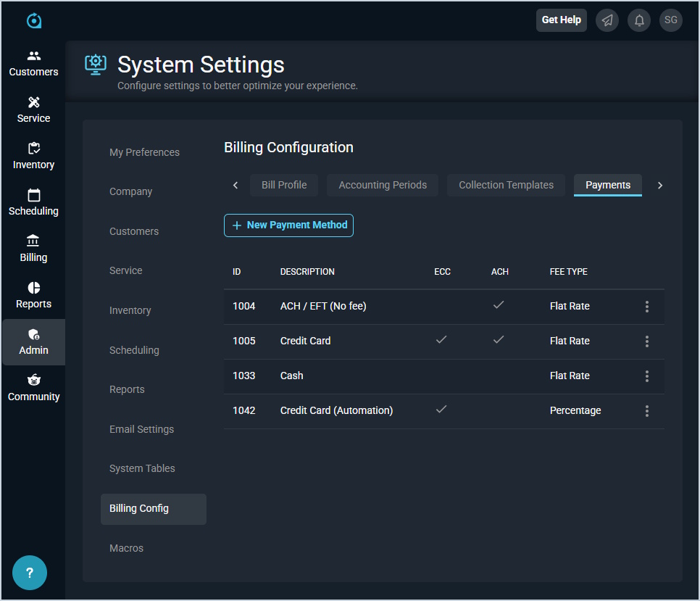Open the Billing bank icon

coord(33,241)
